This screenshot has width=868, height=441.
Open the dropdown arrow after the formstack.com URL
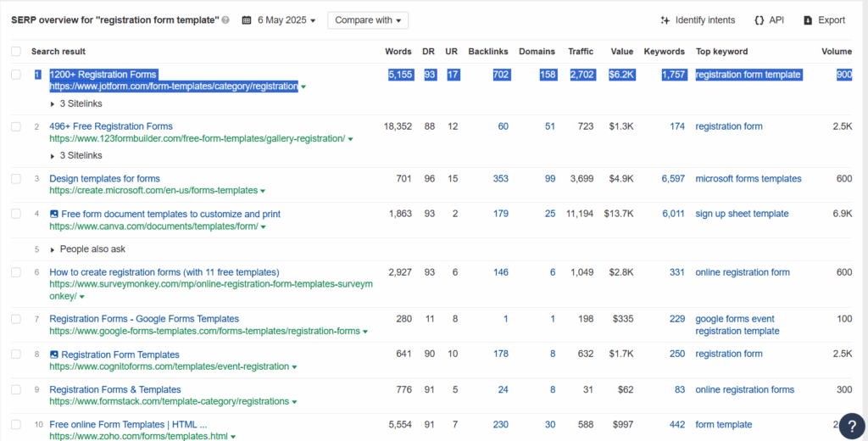(294, 402)
